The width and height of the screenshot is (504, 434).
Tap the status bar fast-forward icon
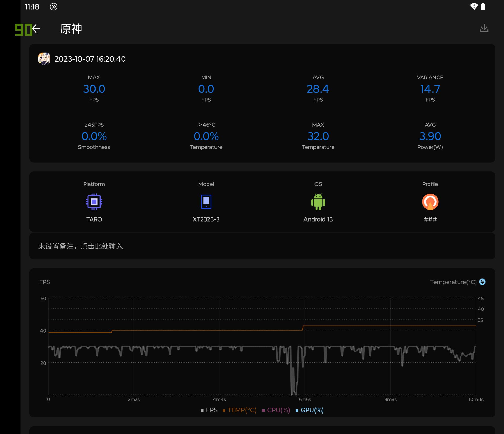click(x=54, y=7)
